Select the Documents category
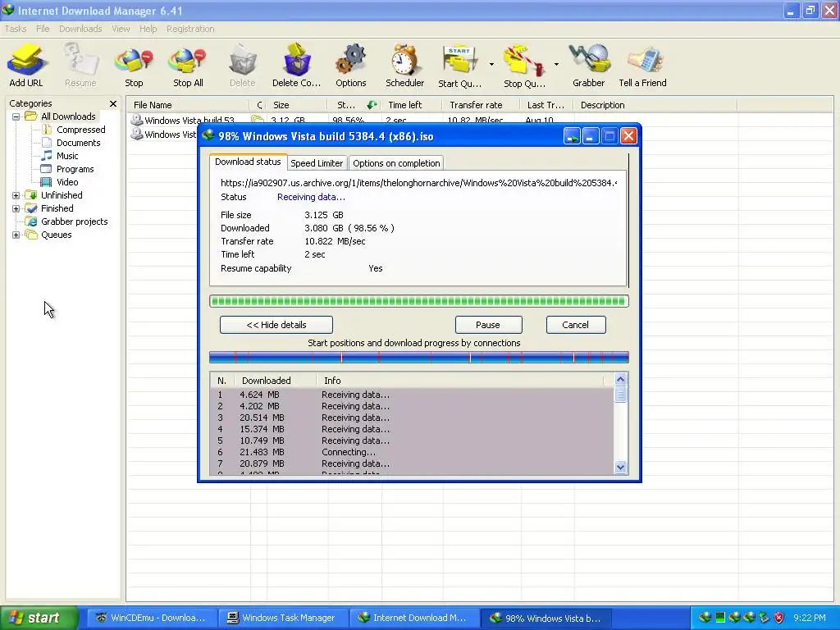 pos(78,143)
